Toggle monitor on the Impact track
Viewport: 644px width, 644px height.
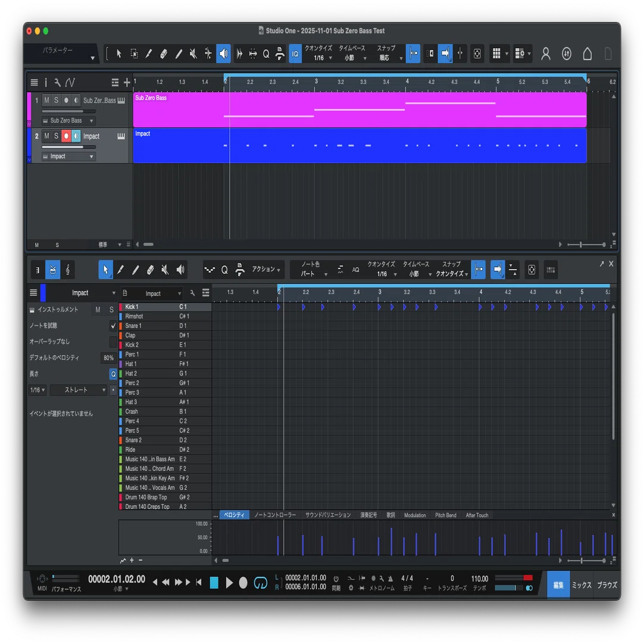point(76,136)
